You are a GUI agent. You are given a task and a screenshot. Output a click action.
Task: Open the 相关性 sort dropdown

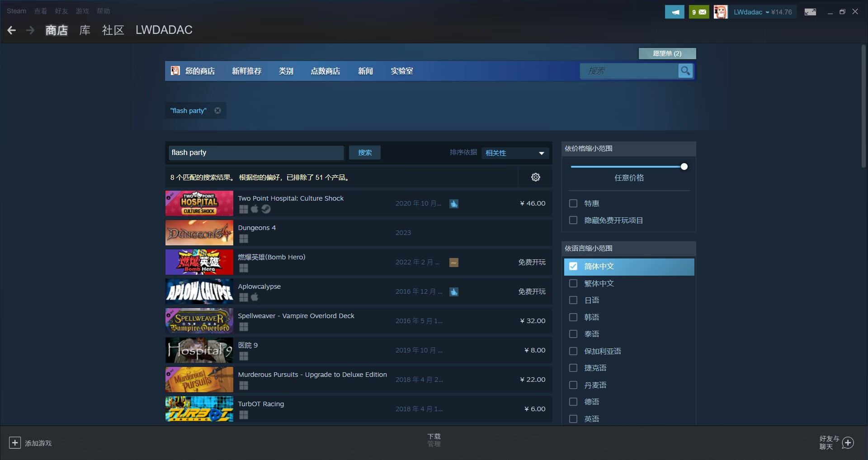pyautogui.click(x=515, y=153)
